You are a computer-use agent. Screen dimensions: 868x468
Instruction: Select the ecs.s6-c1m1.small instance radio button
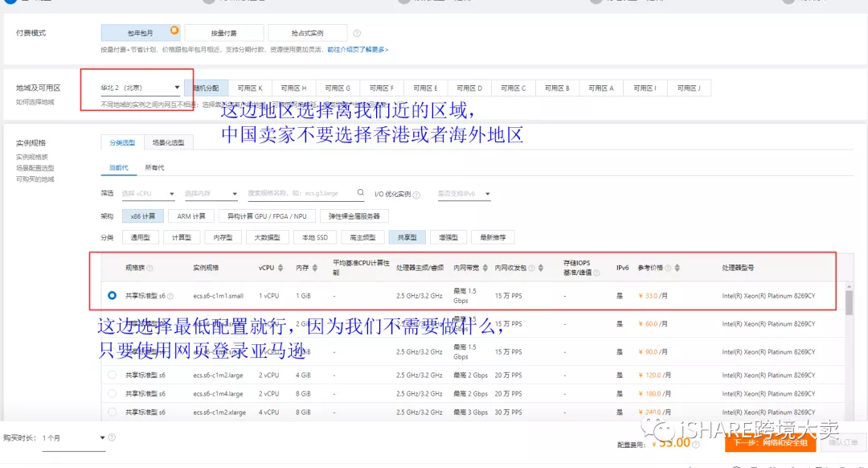coord(113,295)
